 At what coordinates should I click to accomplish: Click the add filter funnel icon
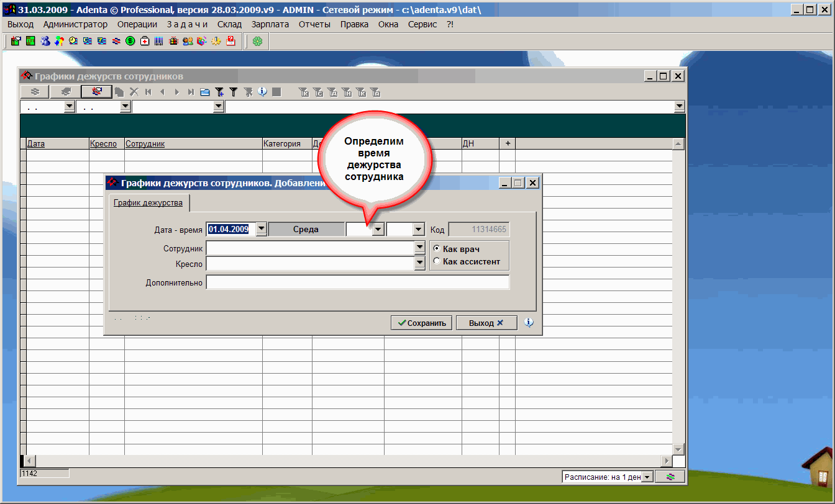219,92
